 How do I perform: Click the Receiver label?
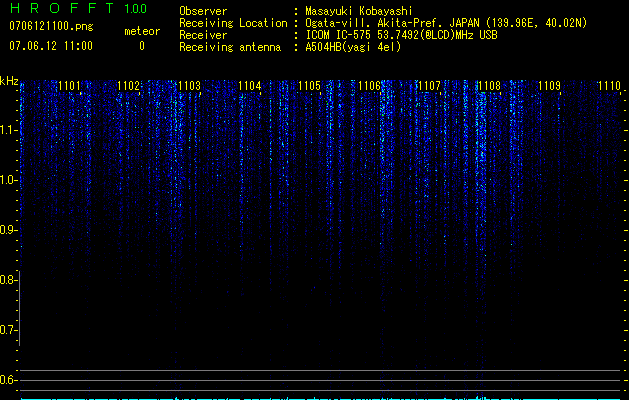click(x=203, y=35)
